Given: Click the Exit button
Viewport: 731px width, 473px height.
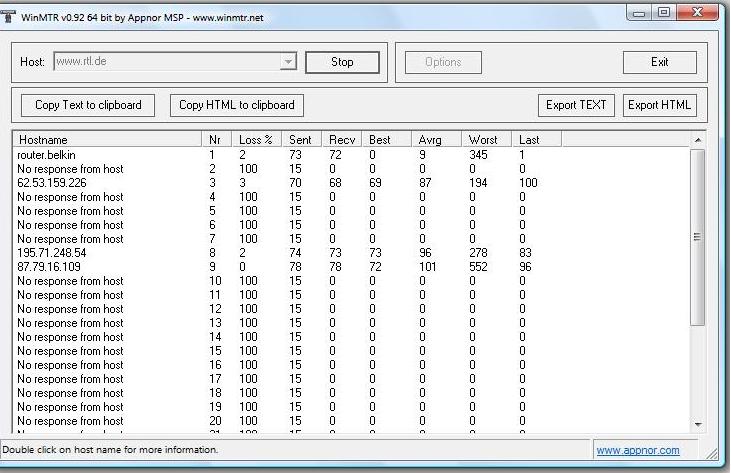Looking at the screenshot, I should (659, 62).
